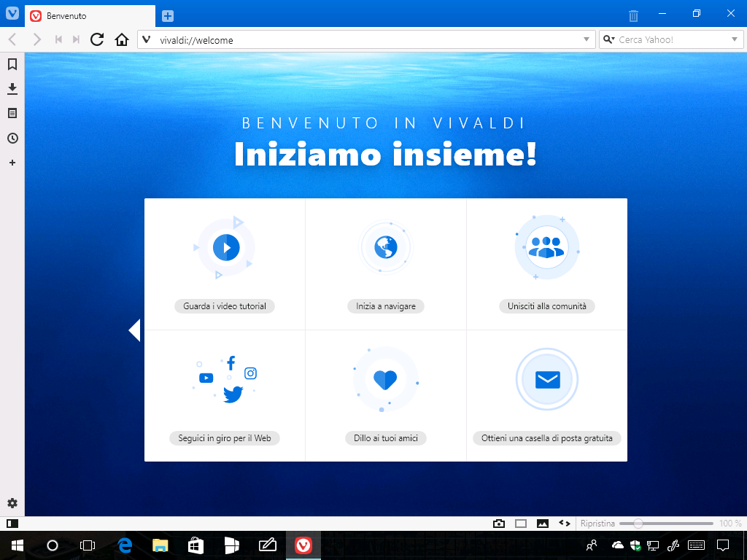Open Action Center notifications
The width and height of the screenshot is (747, 560).
[723, 545]
